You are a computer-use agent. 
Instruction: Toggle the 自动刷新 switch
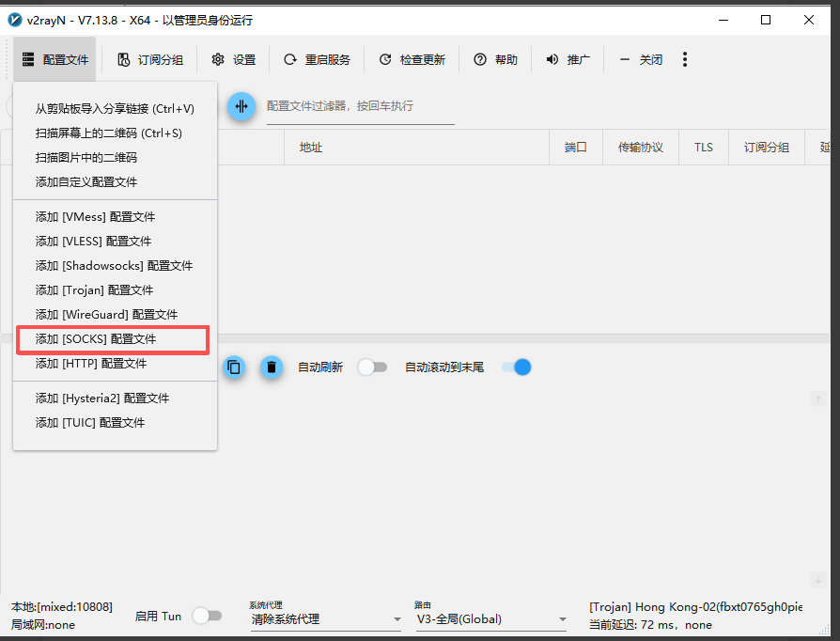coord(372,367)
